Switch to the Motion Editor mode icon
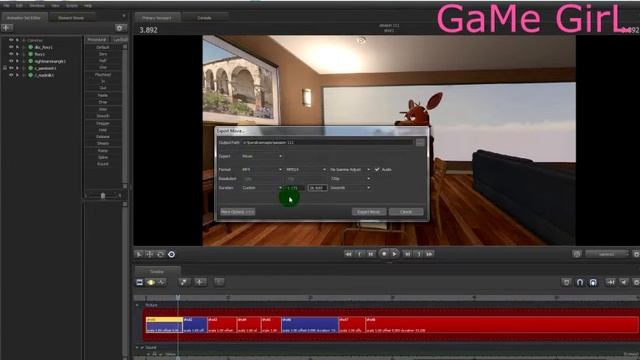The width and height of the screenshot is (640, 360). pos(151,282)
